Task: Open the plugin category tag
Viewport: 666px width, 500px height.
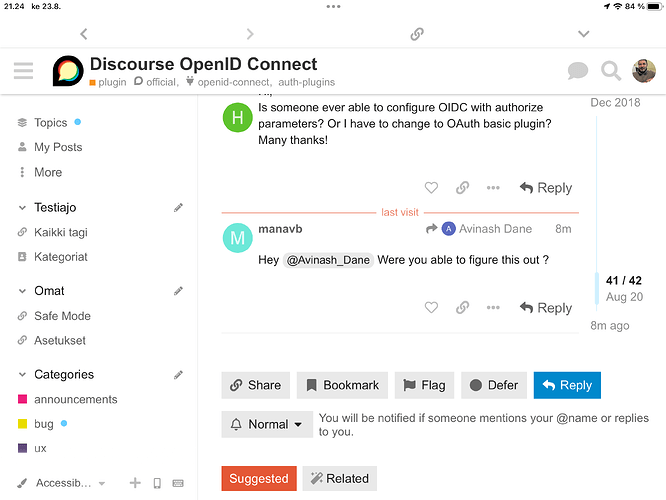Action: [x=108, y=82]
